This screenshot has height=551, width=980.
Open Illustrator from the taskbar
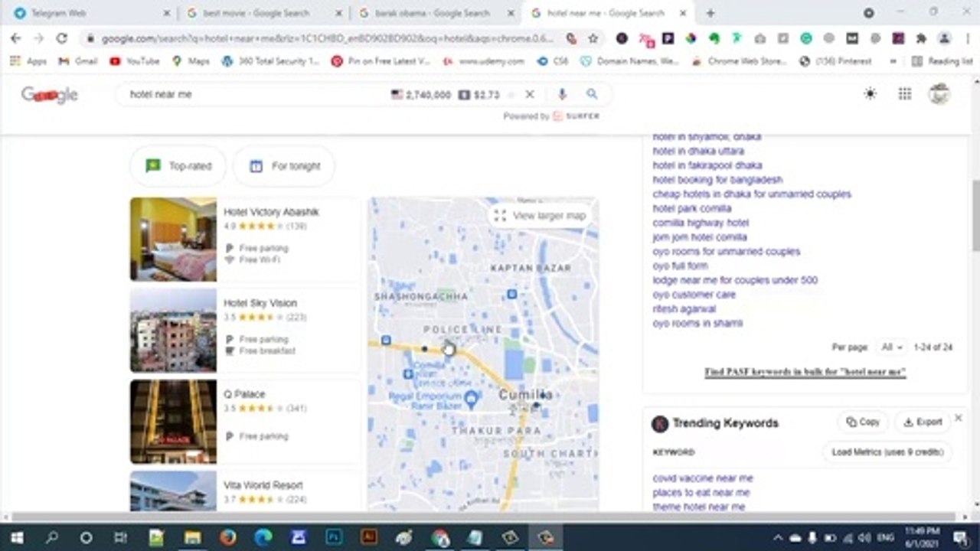pos(370,537)
